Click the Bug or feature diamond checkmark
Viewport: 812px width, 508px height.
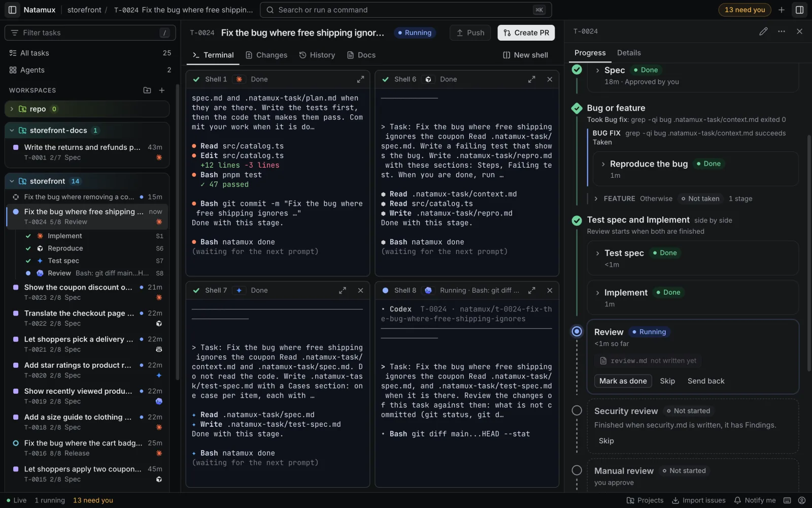[x=577, y=108]
